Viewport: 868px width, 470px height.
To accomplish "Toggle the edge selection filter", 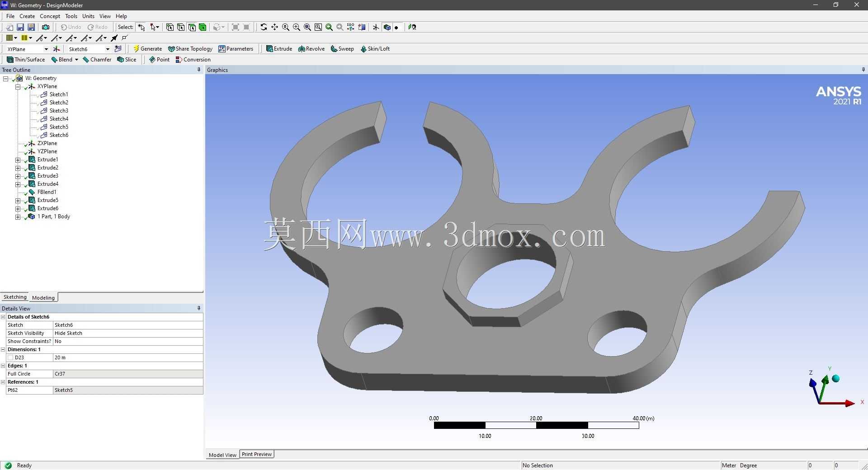I will coord(181,27).
